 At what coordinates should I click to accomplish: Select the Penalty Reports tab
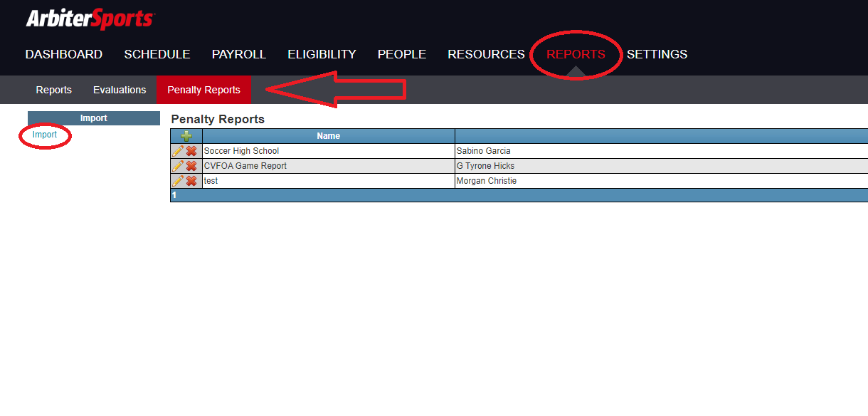click(x=203, y=90)
